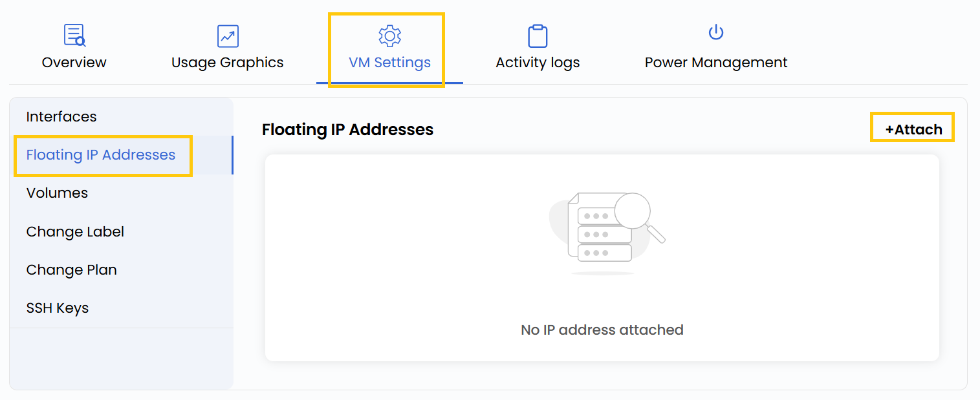Select Floating IP Addresses in the sidebar

pyautogui.click(x=102, y=155)
